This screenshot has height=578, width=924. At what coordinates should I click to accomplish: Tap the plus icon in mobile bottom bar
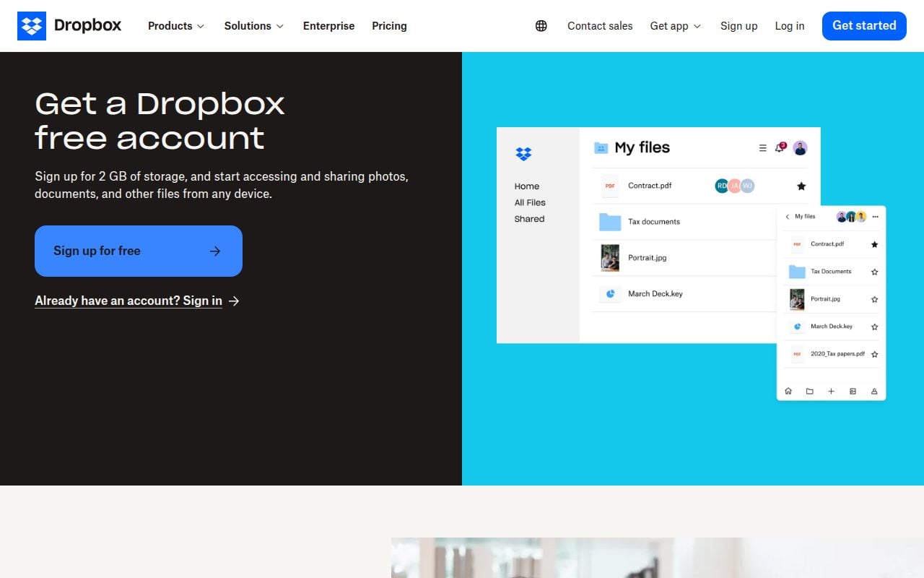[831, 391]
